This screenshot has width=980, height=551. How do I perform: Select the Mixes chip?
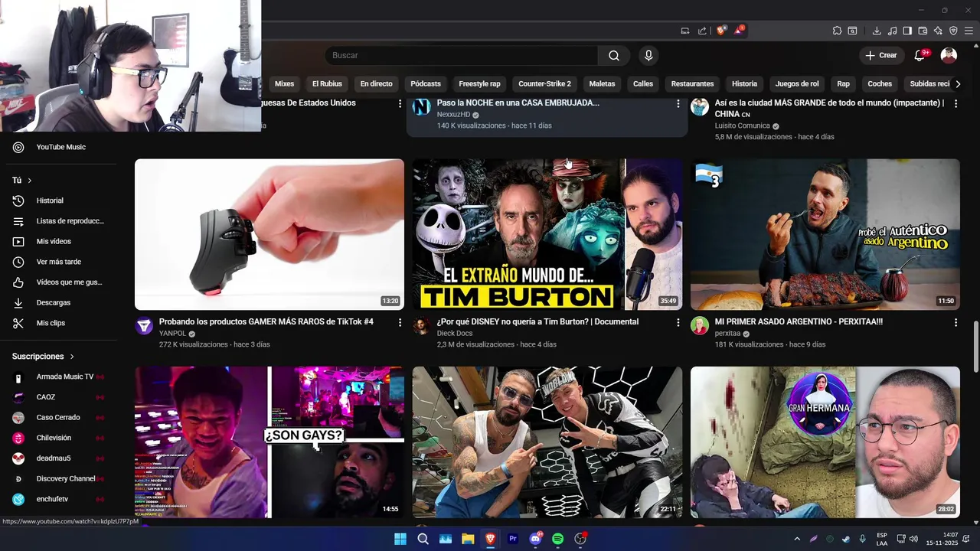point(284,83)
